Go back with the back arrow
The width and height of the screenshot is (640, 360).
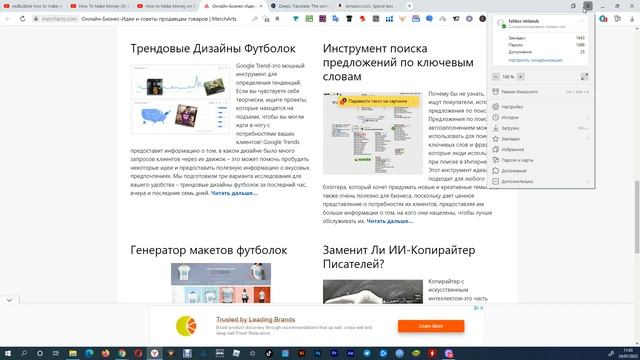7,19
